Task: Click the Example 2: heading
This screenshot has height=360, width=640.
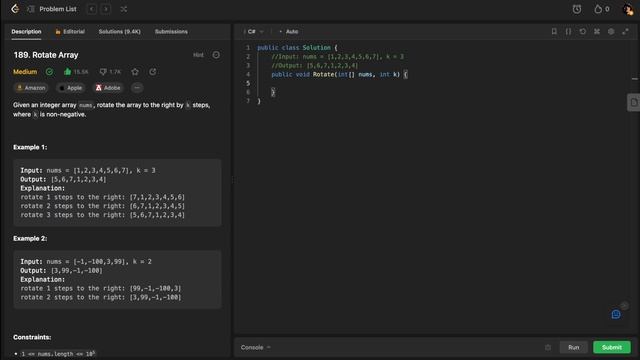Action: [30, 238]
